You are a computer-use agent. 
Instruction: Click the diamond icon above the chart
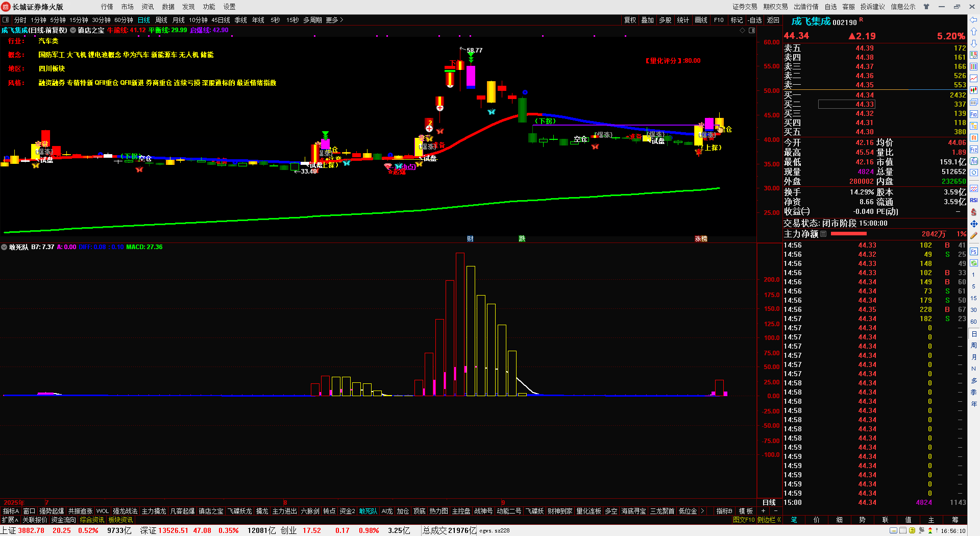point(743,31)
